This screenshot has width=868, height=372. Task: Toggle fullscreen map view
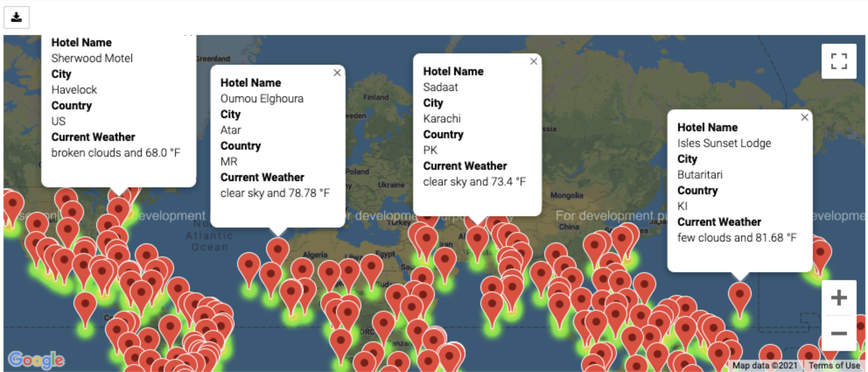839,61
